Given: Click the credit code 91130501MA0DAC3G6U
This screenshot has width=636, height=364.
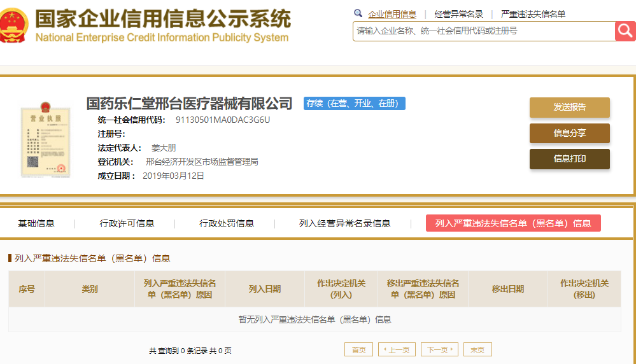Looking at the screenshot, I should (x=223, y=120).
